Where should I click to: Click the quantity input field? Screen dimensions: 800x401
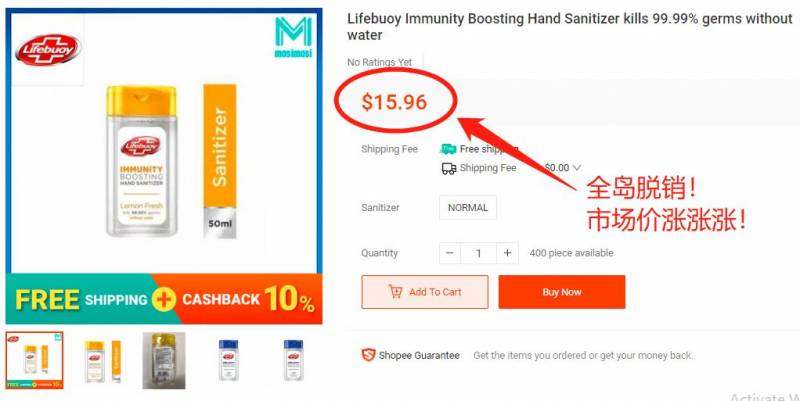point(479,253)
